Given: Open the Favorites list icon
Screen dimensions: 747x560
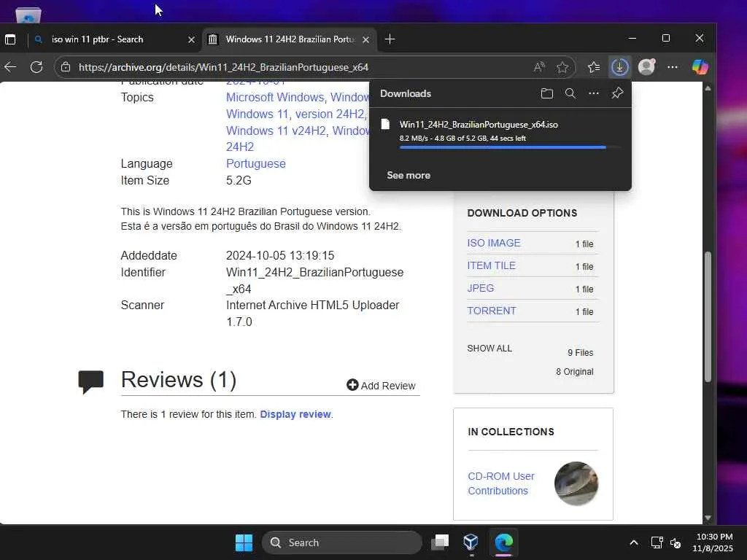Looking at the screenshot, I should click(594, 67).
